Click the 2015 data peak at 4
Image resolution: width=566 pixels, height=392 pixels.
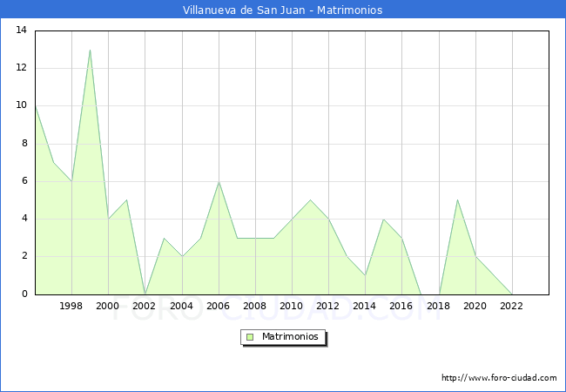[x=383, y=220]
